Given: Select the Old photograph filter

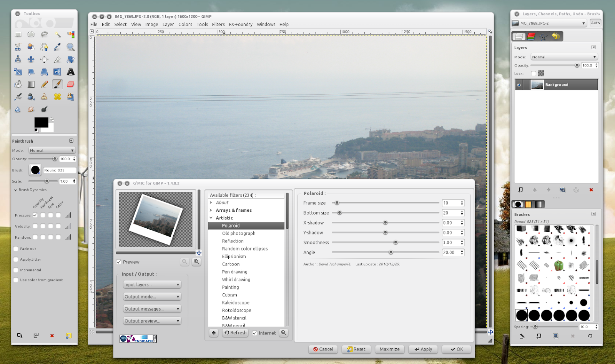Looking at the screenshot, I should (239, 233).
